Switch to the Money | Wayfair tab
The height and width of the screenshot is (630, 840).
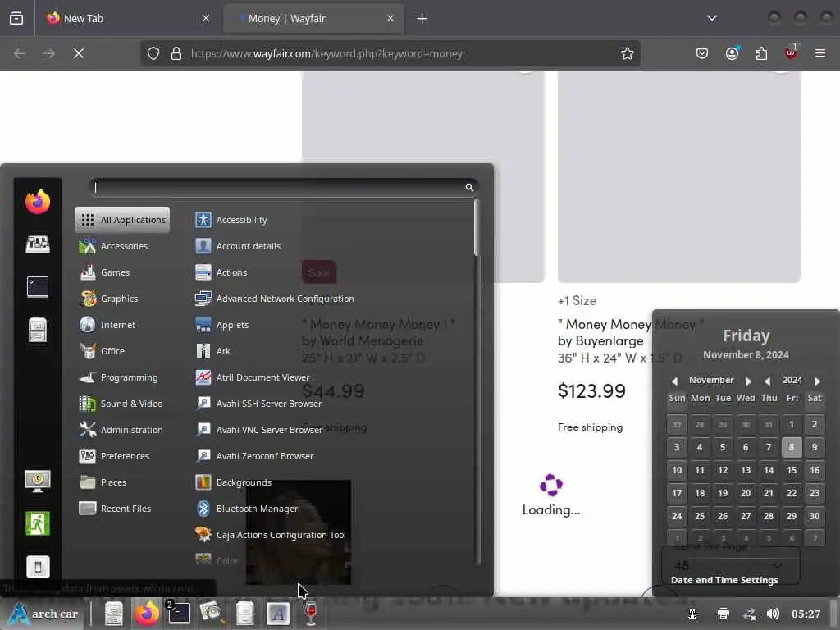tap(313, 18)
